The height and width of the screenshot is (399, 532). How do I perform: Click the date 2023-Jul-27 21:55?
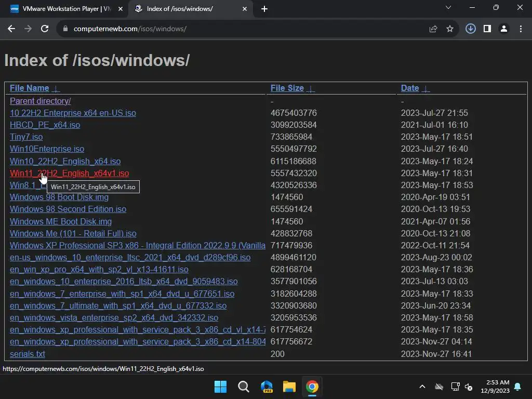[434, 113]
